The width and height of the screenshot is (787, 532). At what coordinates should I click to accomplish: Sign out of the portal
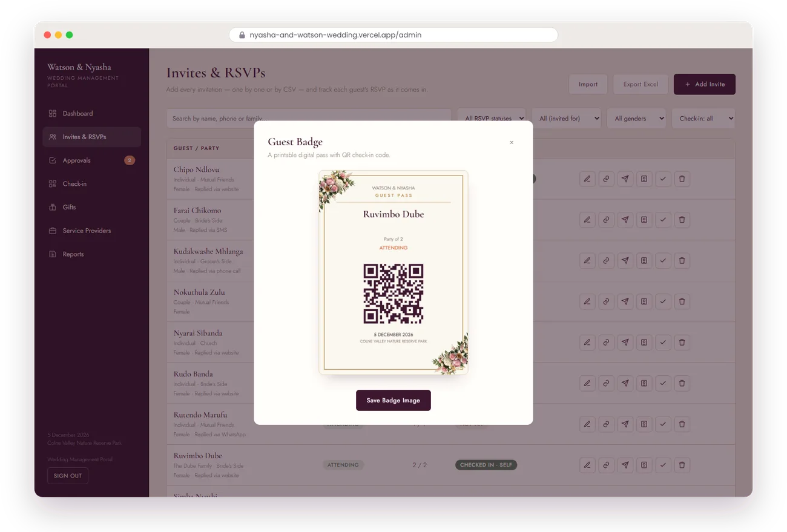pyautogui.click(x=68, y=476)
